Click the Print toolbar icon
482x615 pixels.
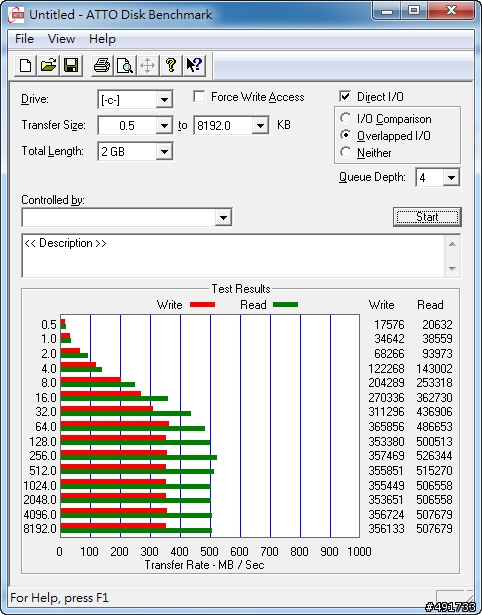[102, 65]
